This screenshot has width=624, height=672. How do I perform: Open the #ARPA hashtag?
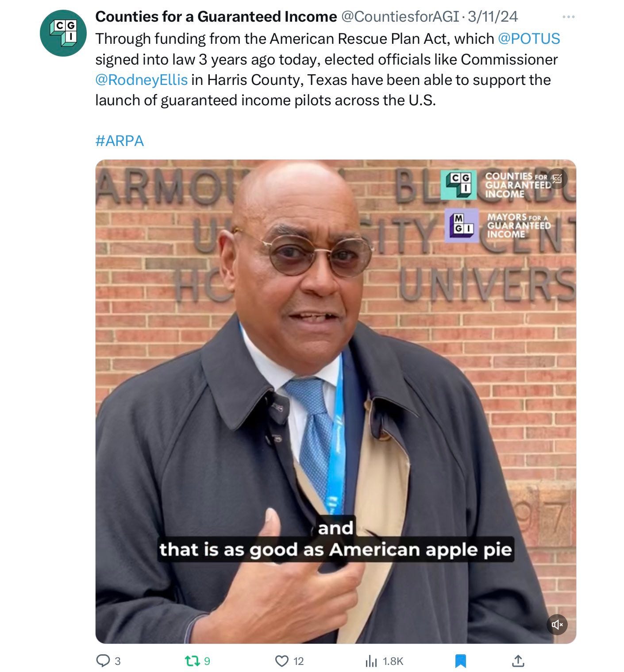(119, 141)
